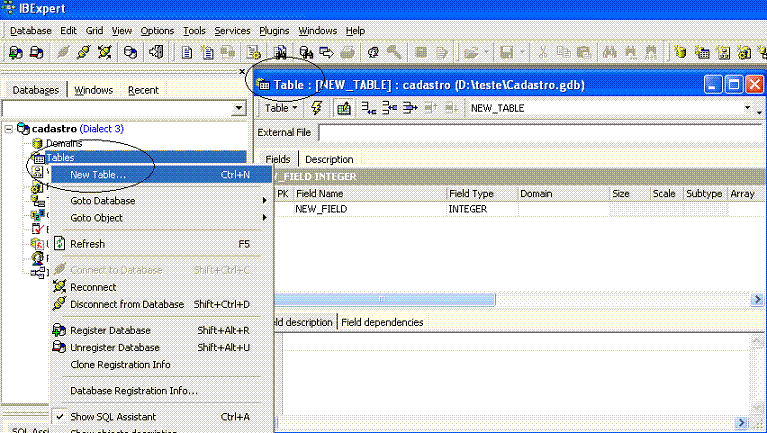Image resolution: width=767 pixels, height=433 pixels.
Task: Click the binoculars Find toolbar icon
Action: point(609,52)
